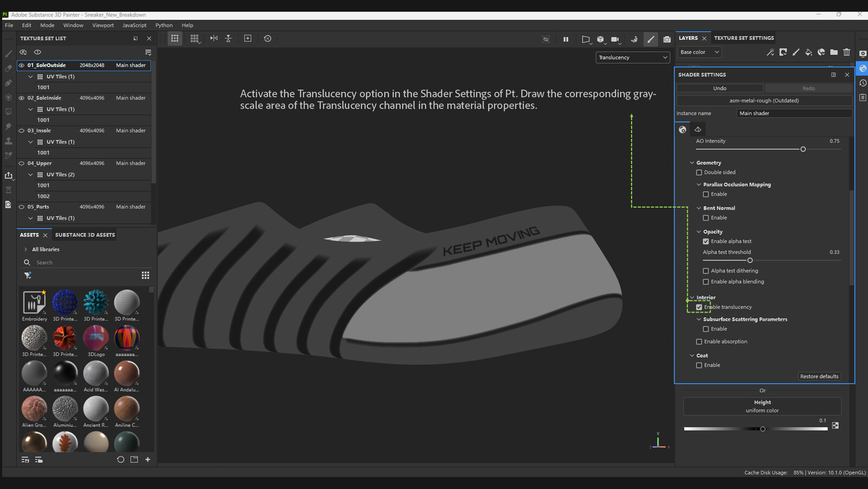
Task: Open smart material sphere icon in Layers
Action: pos(821,52)
